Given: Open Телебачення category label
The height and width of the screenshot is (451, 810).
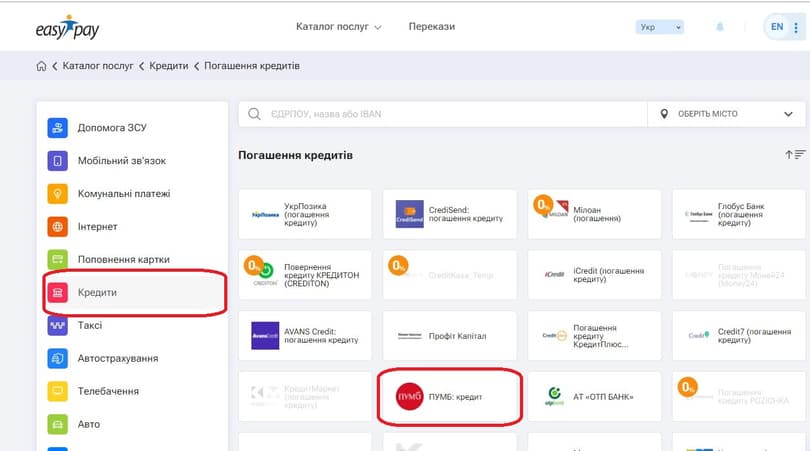Looking at the screenshot, I should [x=108, y=391].
